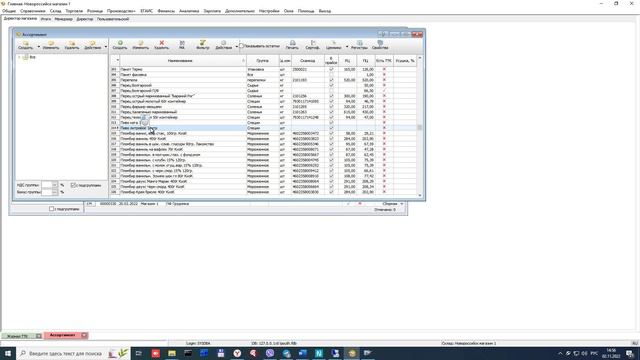The width and height of the screenshot is (640, 360).
Task: Select the Перепела row name cell
Action: point(183,80)
